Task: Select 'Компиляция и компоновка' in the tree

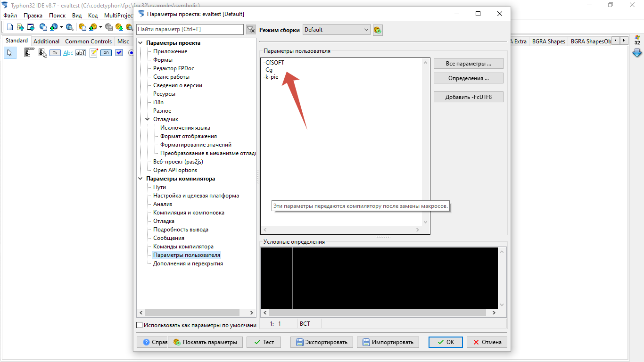Action: tap(189, 213)
